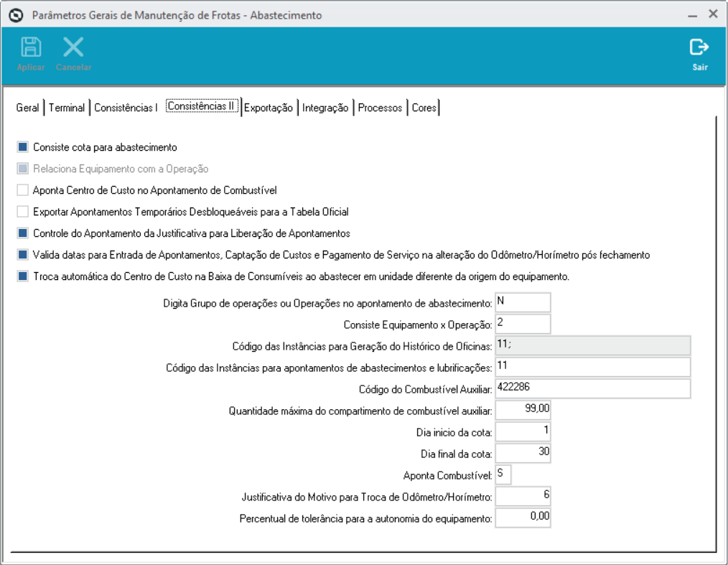Click the Consiste Equipamento x Operação field

pos(523,324)
